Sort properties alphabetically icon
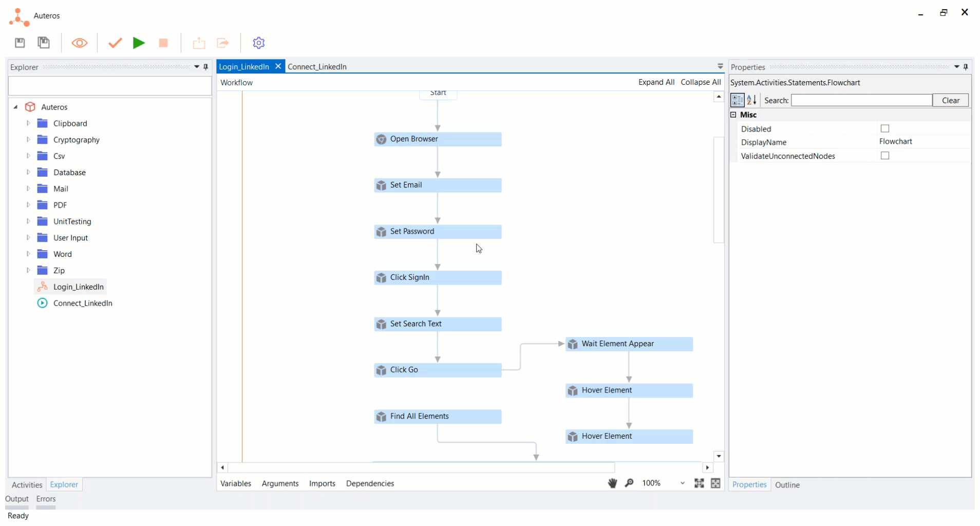The height and width of the screenshot is (526, 980). point(751,100)
